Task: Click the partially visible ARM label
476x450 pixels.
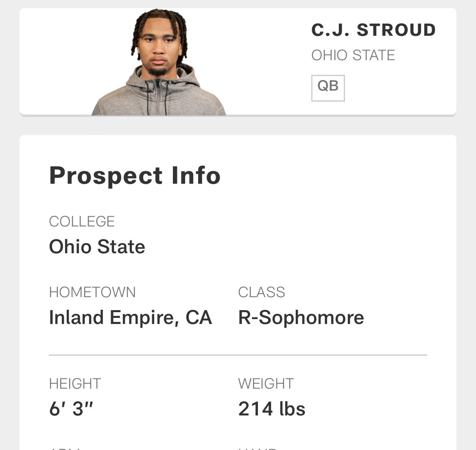Action: click(65, 448)
